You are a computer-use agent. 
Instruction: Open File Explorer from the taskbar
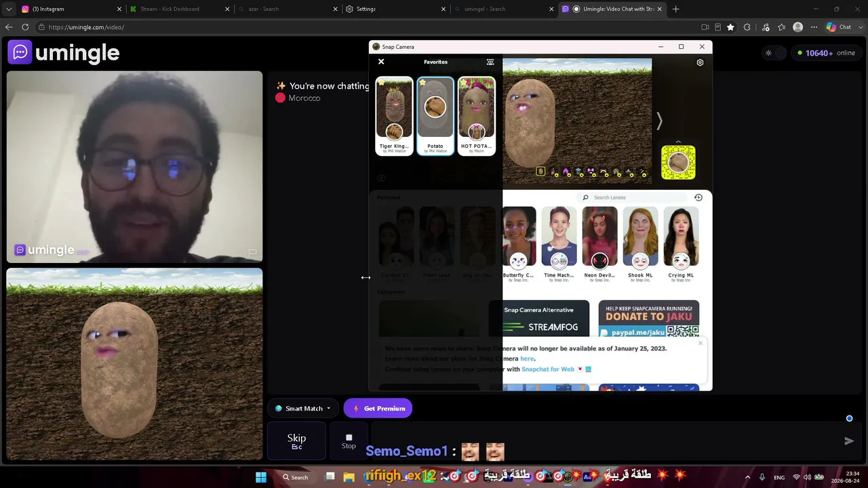click(x=349, y=477)
